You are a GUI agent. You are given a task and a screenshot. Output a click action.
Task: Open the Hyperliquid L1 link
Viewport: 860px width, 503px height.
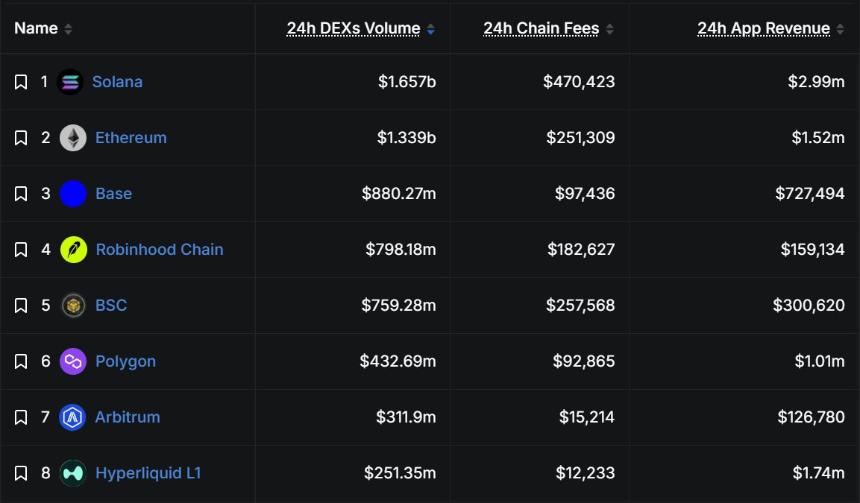tap(148, 473)
